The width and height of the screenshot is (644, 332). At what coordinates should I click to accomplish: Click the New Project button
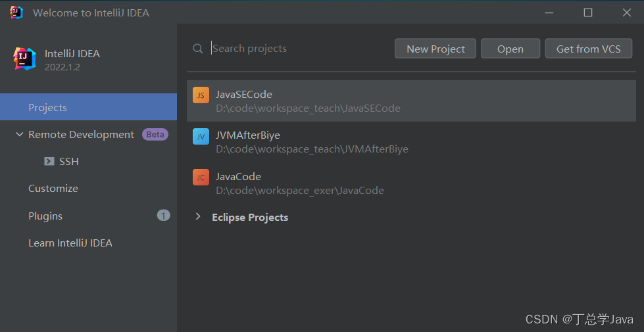click(435, 49)
